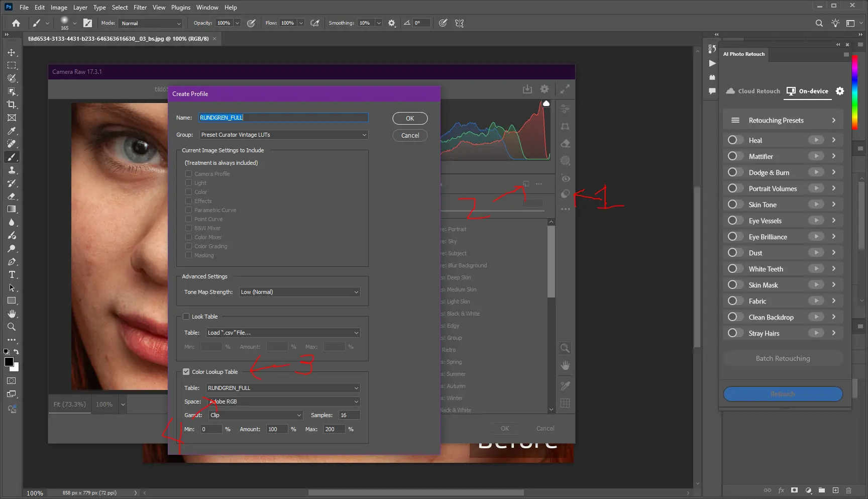Screen dimensions: 868x499
Task: Open AI Photo Retouch settings gear
Action: [840, 91]
